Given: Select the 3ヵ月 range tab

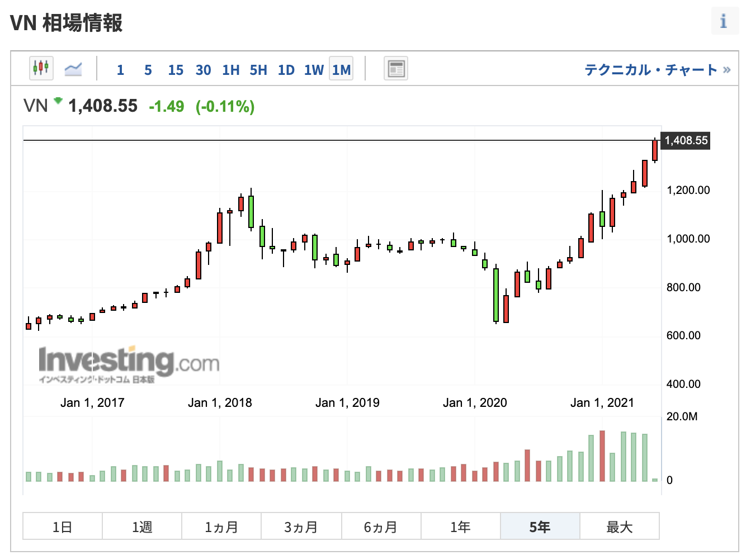Looking at the screenshot, I should coord(301,526).
